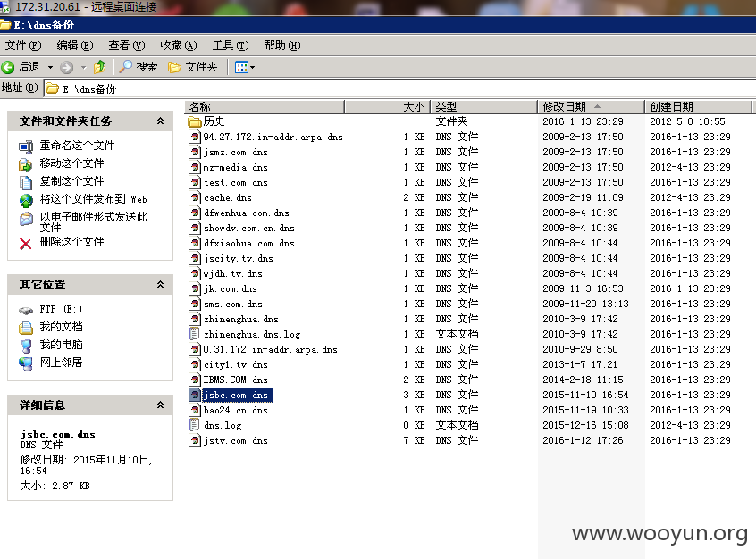Select IBMS.COM.dns file name

tap(235, 380)
